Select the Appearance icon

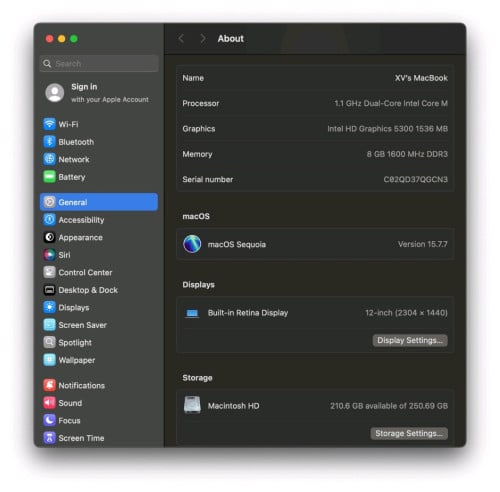pos(49,237)
